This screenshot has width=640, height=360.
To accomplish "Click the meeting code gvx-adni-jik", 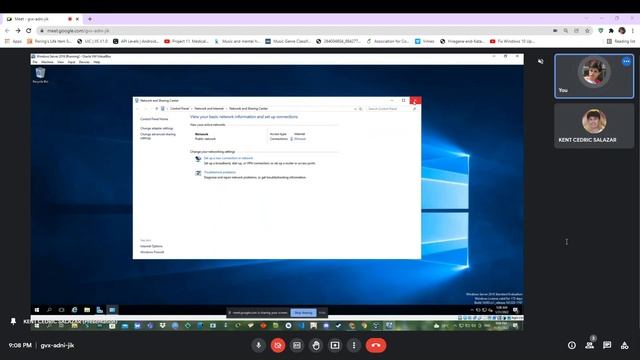I will 57,345.
